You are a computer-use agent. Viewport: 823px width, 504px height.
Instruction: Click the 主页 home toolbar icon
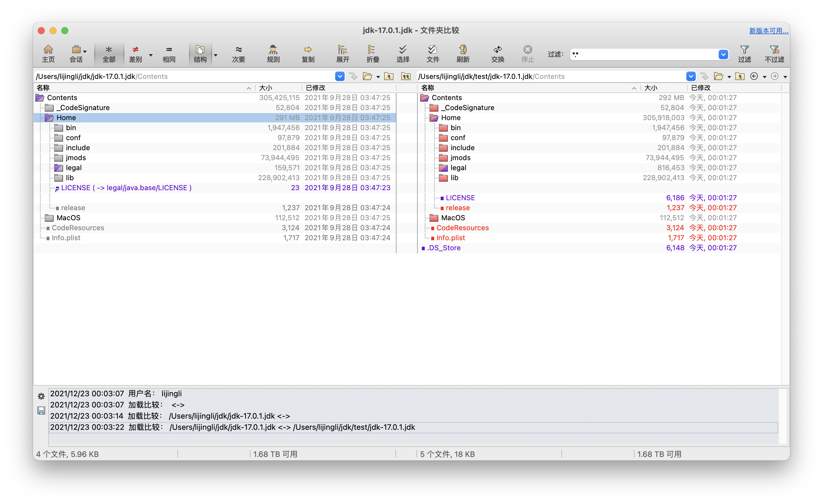48,53
